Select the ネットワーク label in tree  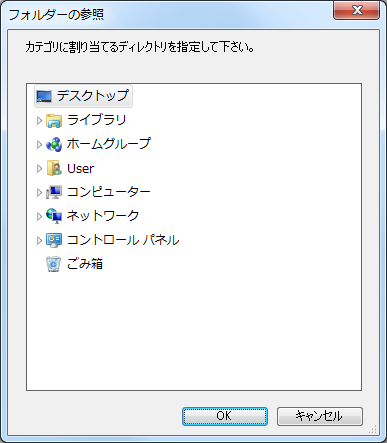103,216
